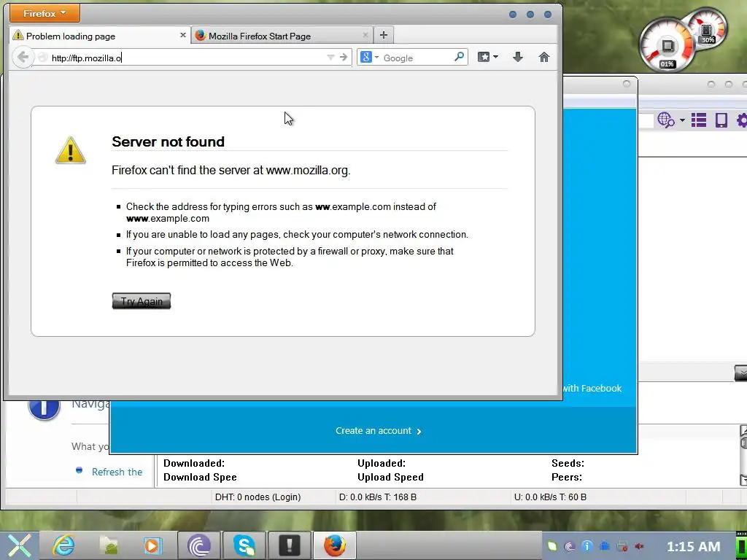Click the CPU usage gauge gadget
747x560 pixels.
coord(667,47)
